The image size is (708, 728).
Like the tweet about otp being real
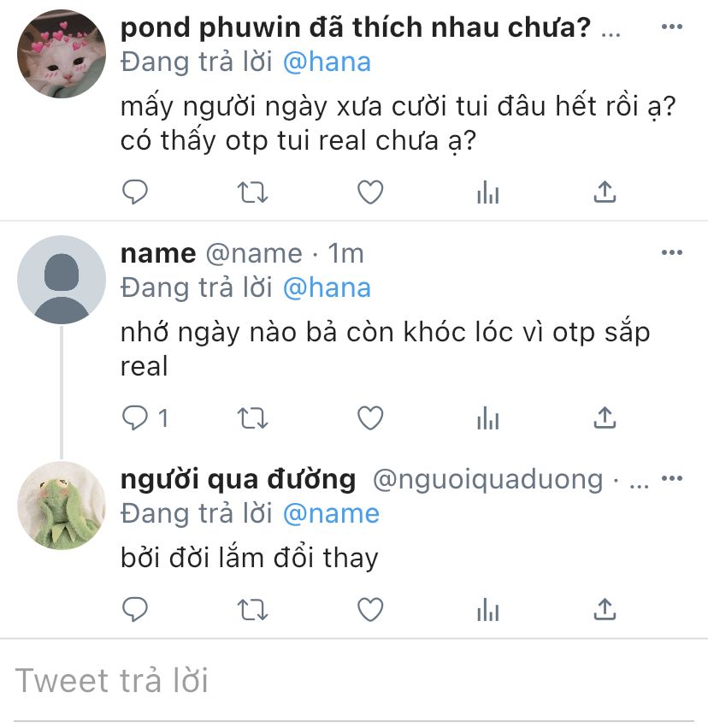[370, 192]
